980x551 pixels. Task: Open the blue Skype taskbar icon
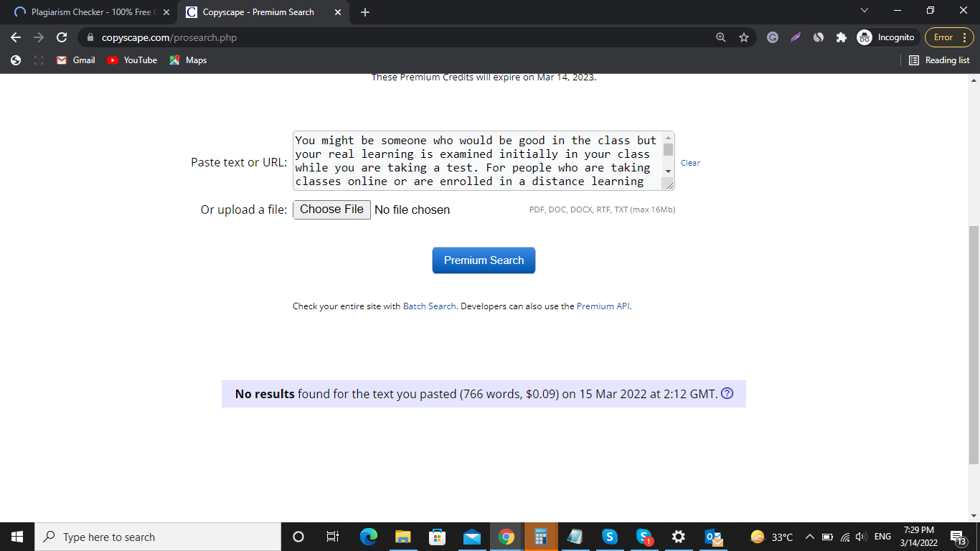coord(610,537)
